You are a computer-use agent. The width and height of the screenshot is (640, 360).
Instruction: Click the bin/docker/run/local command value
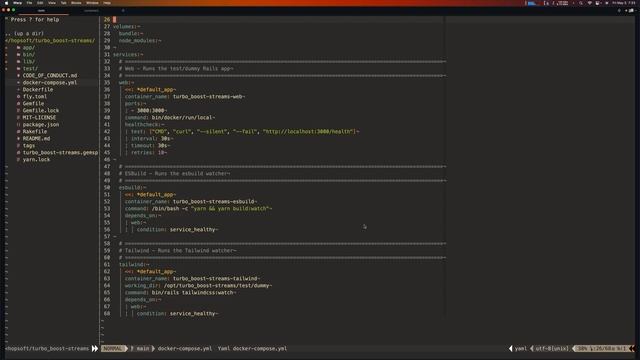[182, 117]
